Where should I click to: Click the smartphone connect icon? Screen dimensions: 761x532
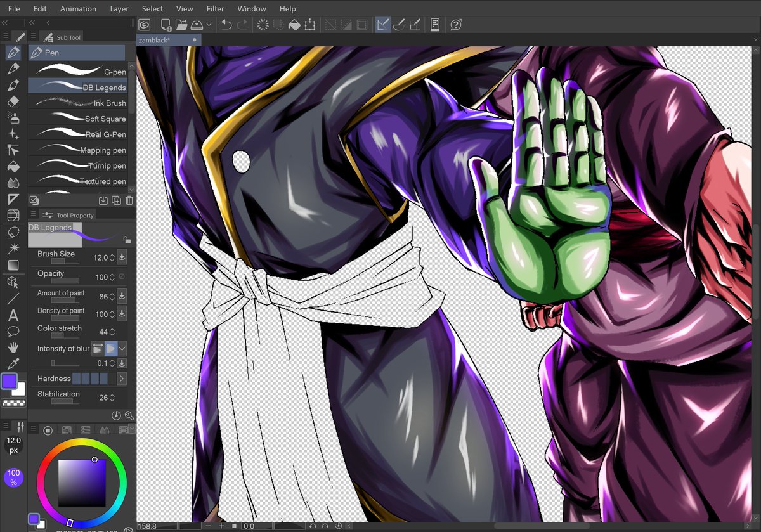coord(435,25)
